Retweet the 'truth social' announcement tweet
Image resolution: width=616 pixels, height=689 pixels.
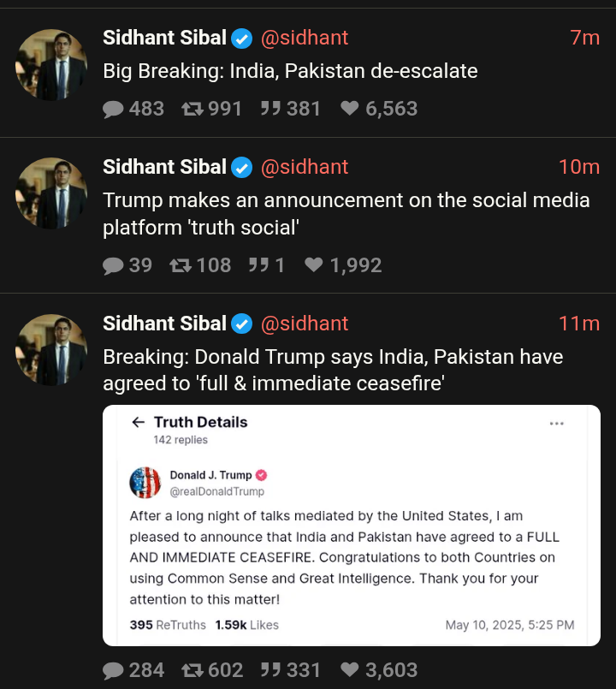click(x=200, y=265)
